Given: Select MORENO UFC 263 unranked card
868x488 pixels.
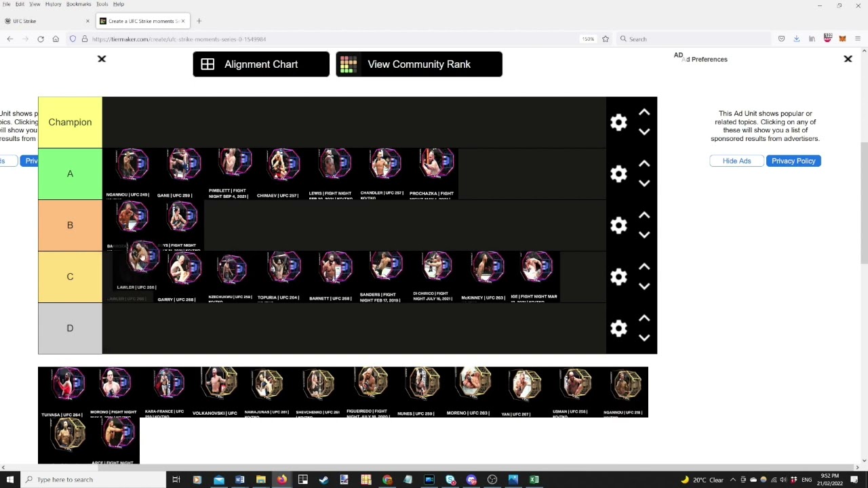Looking at the screenshot, I should pos(470,392).
